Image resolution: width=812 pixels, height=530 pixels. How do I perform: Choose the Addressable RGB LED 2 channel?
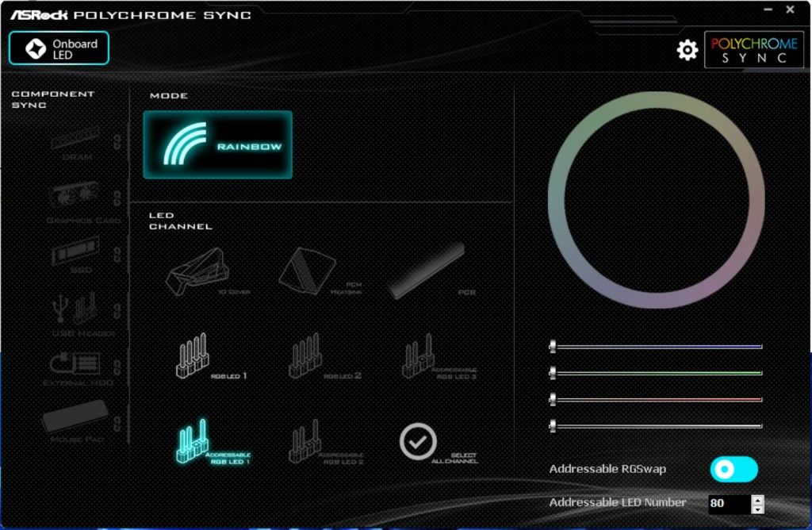pyautogui.click(x=325, y=441)
